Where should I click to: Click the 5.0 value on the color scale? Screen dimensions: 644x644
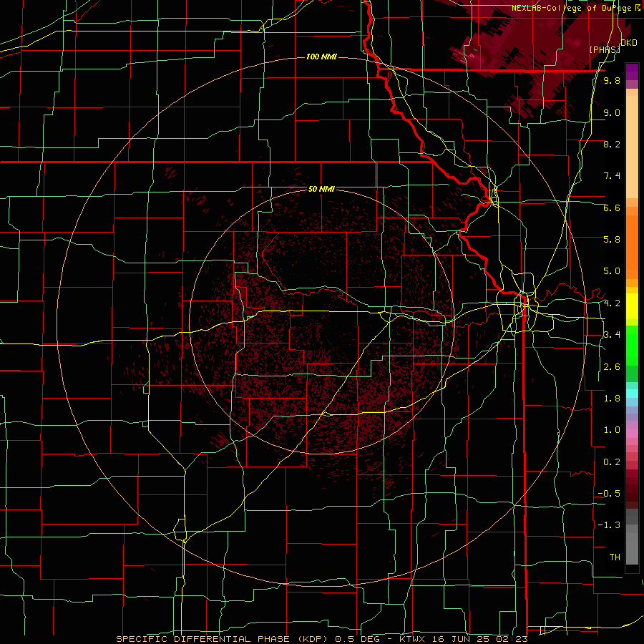click(612, 271)
